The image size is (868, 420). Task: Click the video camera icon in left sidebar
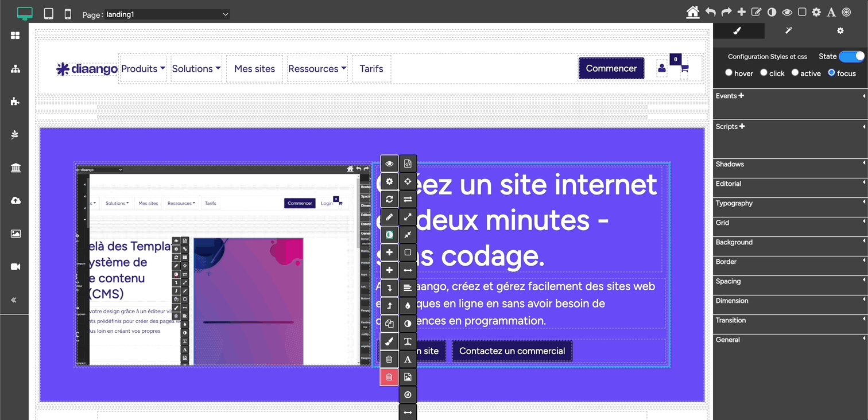click(x=15, y=267)
